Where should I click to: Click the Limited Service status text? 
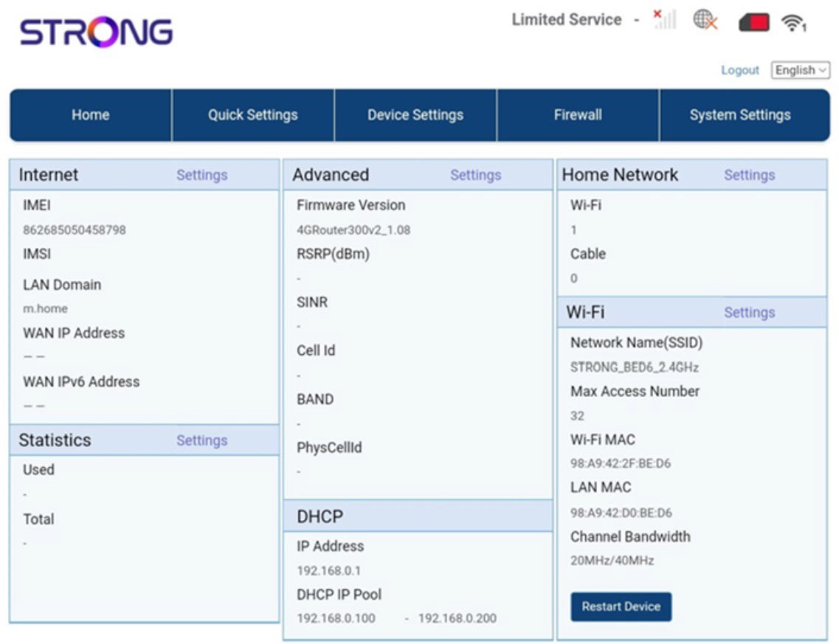point(567,20)
